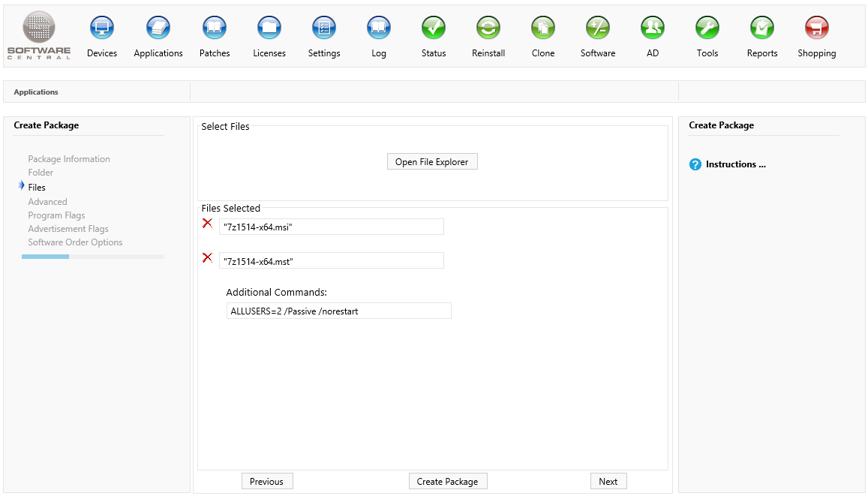
Task: Select the Reinstall icon
Action: [x=488, y=29]
